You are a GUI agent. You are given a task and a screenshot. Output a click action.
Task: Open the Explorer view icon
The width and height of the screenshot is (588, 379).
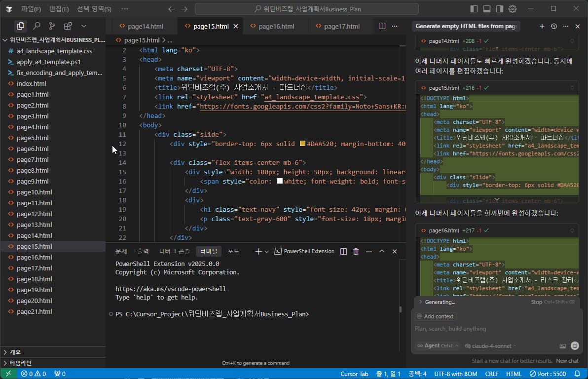20,26
